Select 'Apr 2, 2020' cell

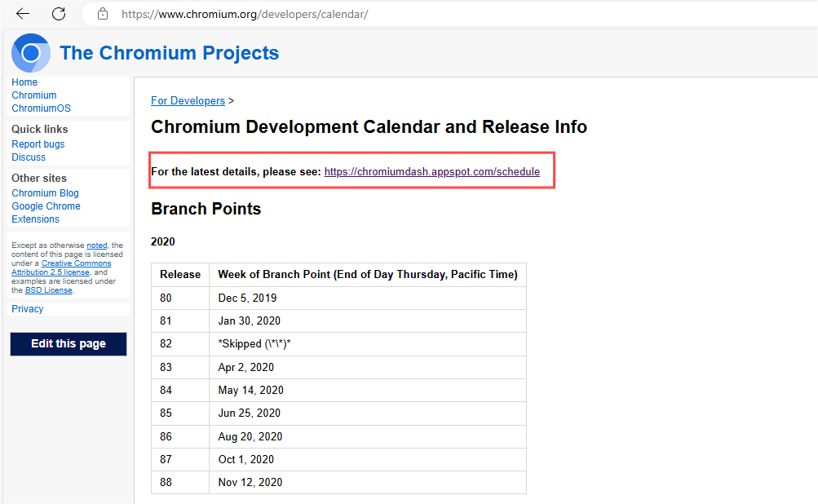tap(368, 367)
